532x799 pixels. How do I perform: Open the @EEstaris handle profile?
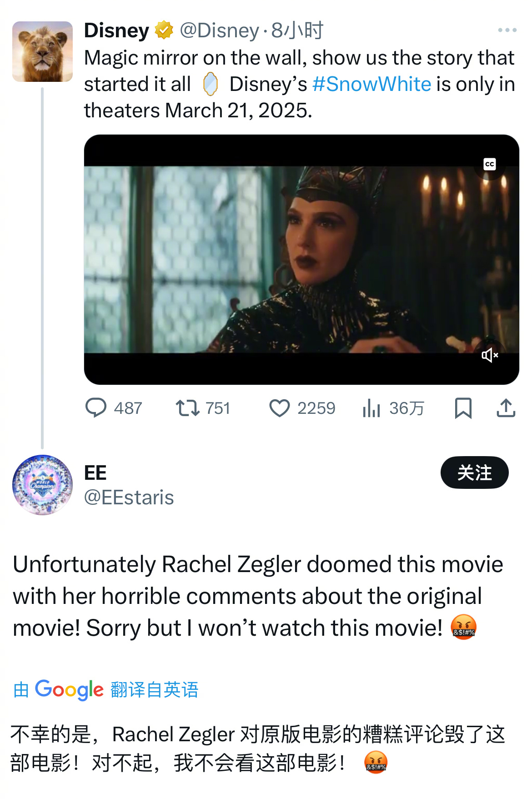coord(129,497)
